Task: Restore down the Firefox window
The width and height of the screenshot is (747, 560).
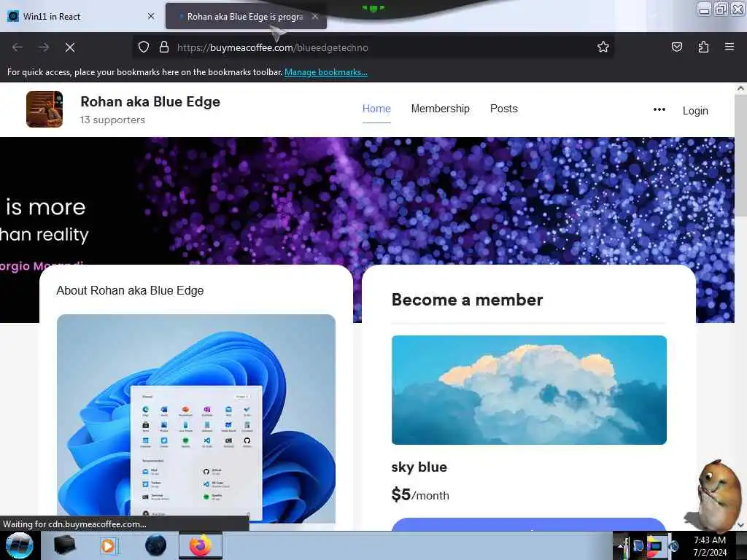Action: (721, 9)
